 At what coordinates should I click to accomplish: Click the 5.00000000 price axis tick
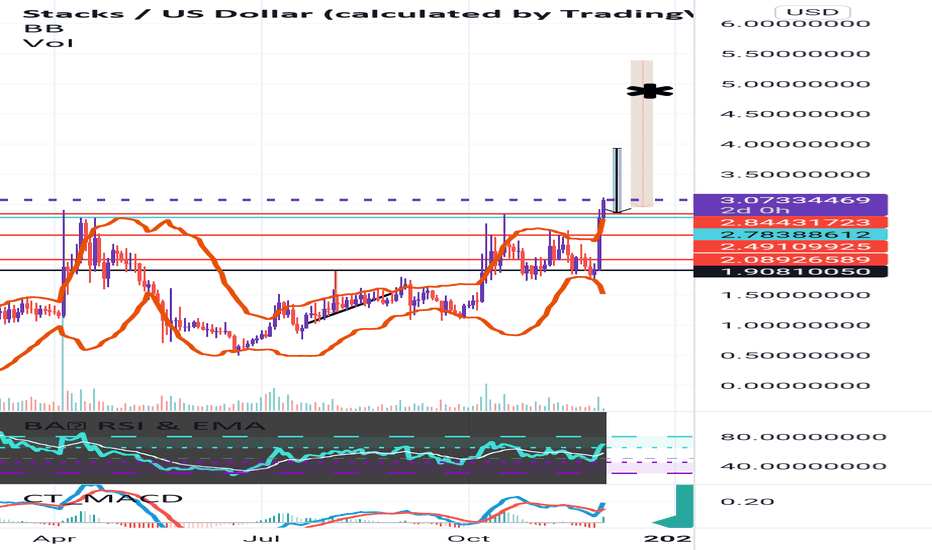[x=795, y=84]
